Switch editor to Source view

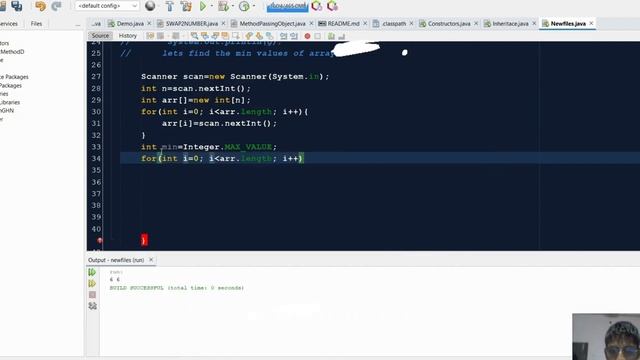(100, 36)
